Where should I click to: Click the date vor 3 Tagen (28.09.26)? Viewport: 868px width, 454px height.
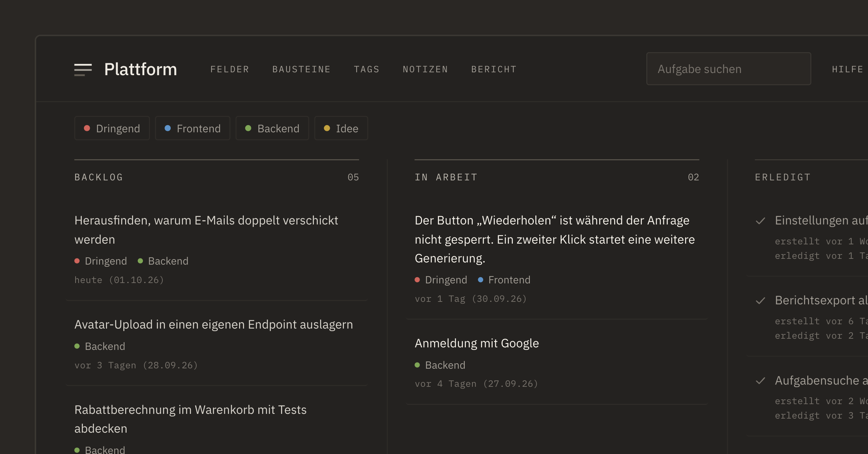(x=136, y=365)
